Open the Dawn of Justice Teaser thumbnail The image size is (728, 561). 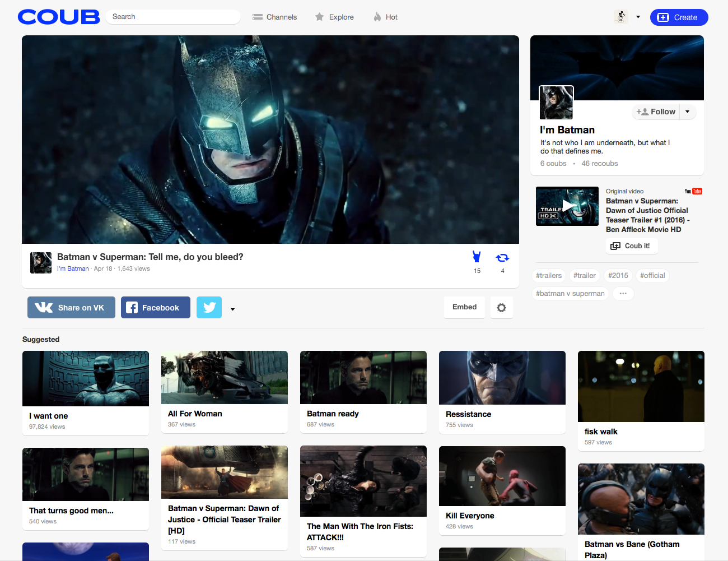pyautogui.click(x=225, y=472)
